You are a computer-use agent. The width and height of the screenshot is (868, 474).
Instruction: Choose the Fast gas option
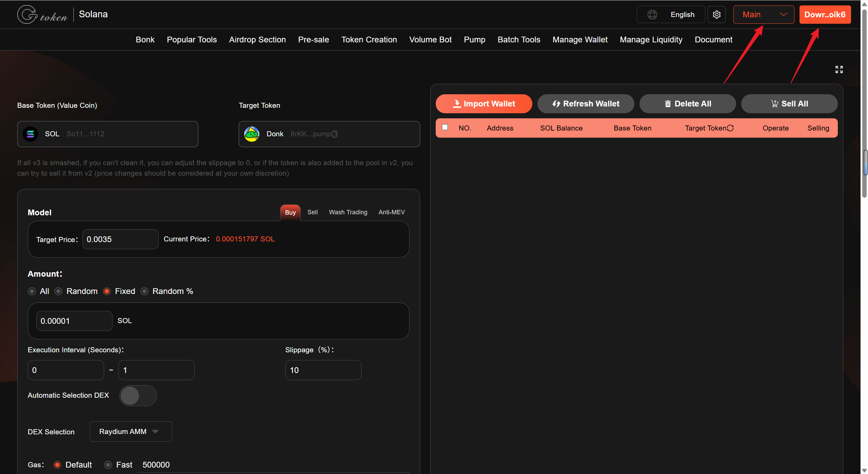pos(108,465)
